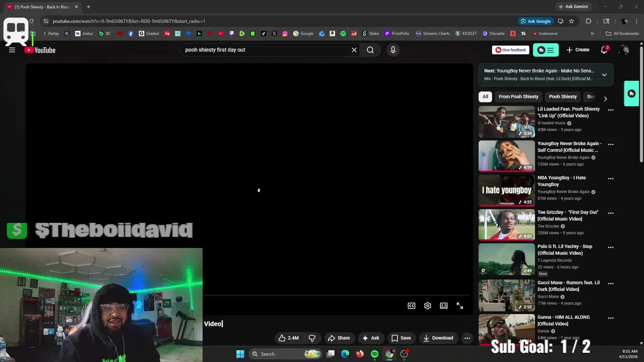Switch player to theater mode
Screen dimensions: 644x362
[x=444, y=306]
